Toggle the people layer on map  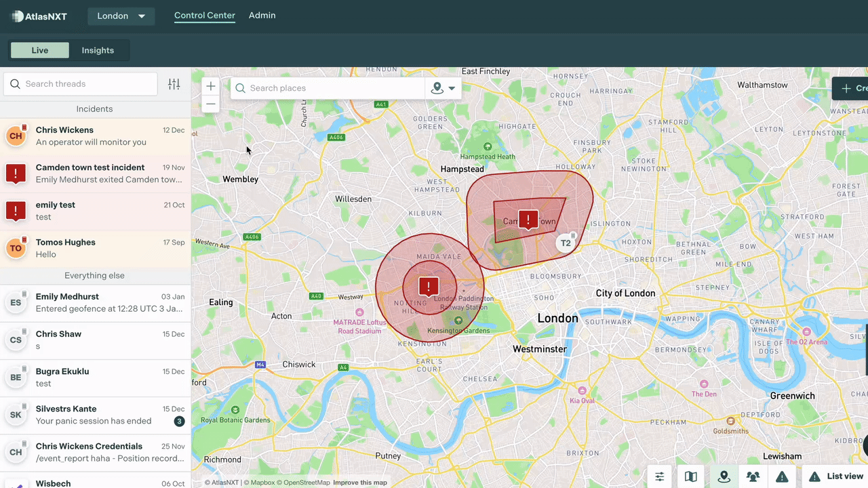(753, 476)
